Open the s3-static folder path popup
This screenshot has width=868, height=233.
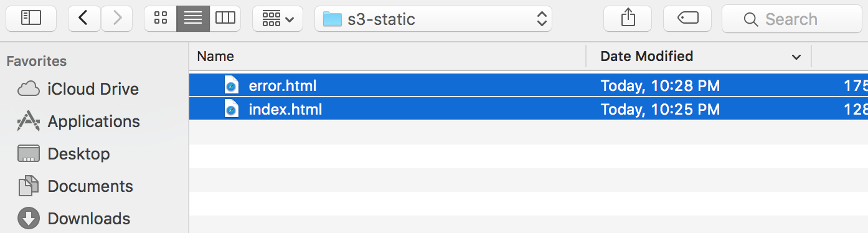433,19
